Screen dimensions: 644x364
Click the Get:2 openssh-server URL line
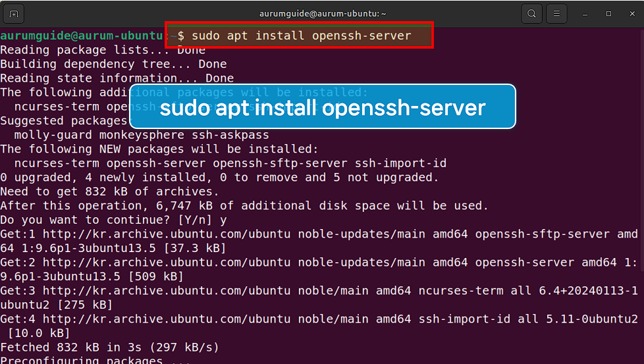pyautogui.click(x=319, y=262)
